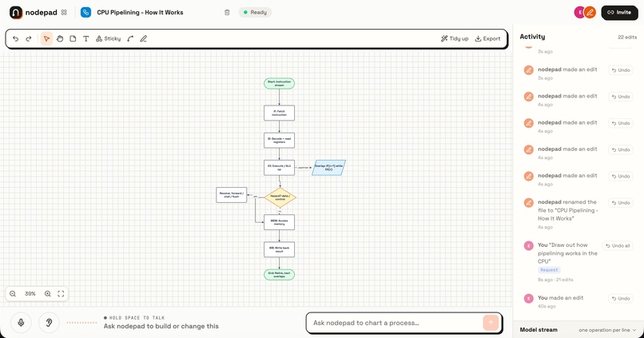The height and width of the screenshot is (338, 644).
Task: Select the IF: Fetch instruction node
Action: point(280,113)
